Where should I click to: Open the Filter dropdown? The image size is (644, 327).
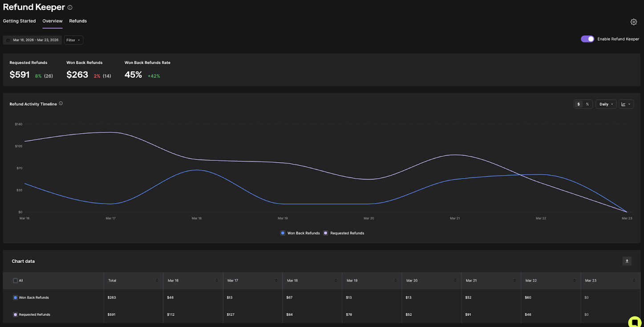[x=73, y=40]
